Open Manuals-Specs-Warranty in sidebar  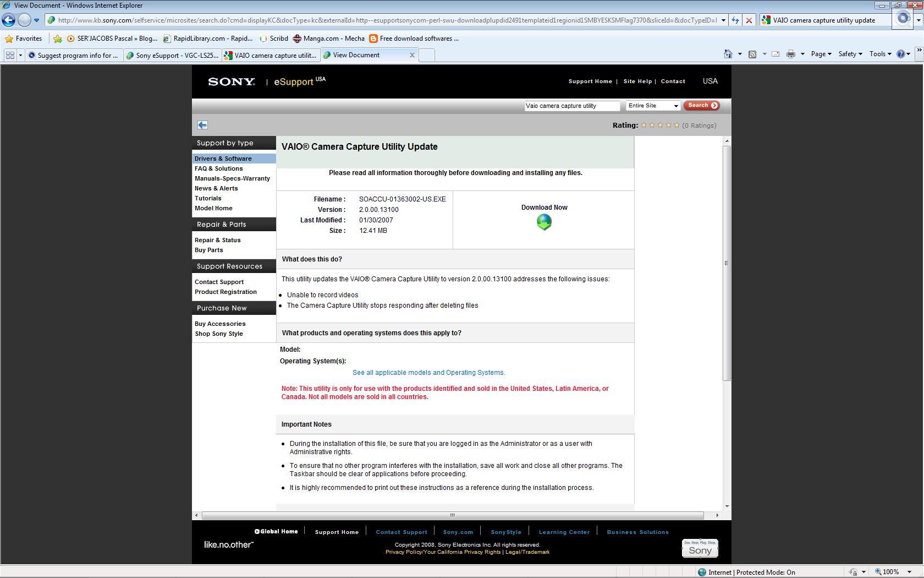pyautogui.click(x=232, y=178)
